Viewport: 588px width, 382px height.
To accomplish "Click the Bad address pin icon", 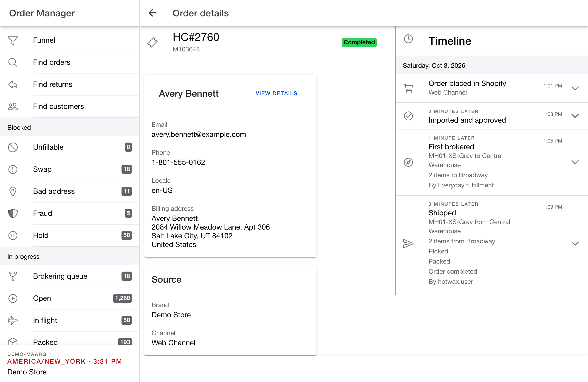I will coord(13,191).
